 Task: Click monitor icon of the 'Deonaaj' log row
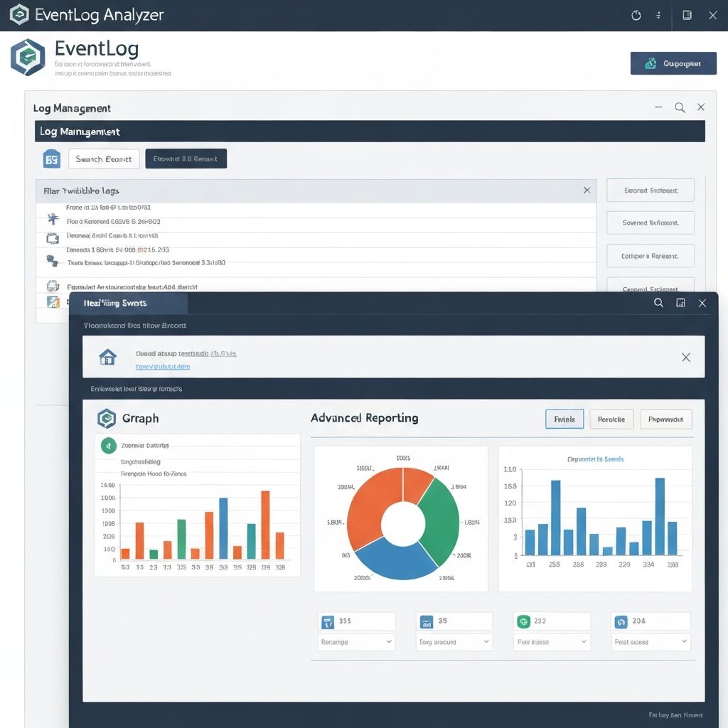53,239
